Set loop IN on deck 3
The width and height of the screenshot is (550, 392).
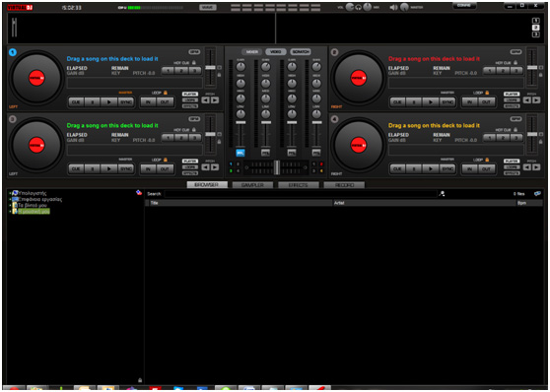coord(148,169)
